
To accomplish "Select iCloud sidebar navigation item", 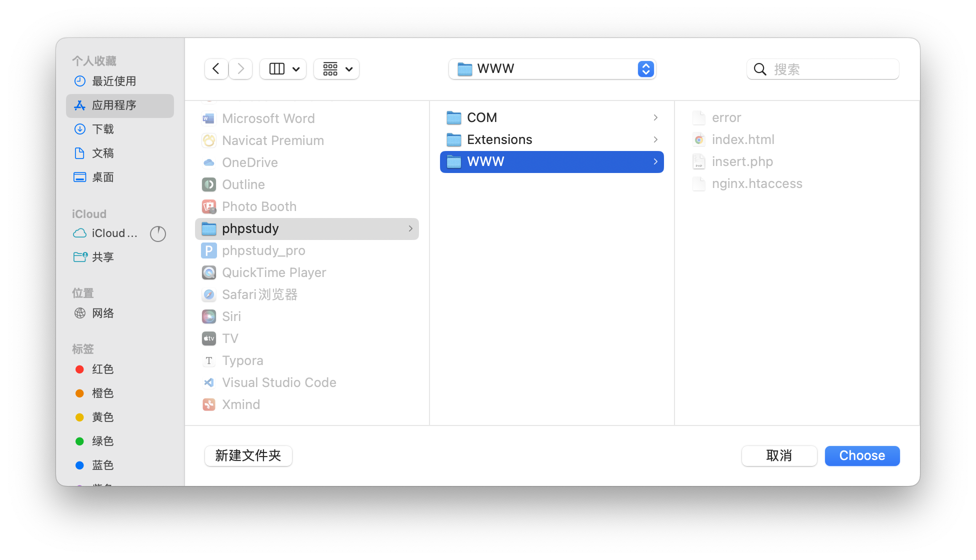I will [114, 232].
